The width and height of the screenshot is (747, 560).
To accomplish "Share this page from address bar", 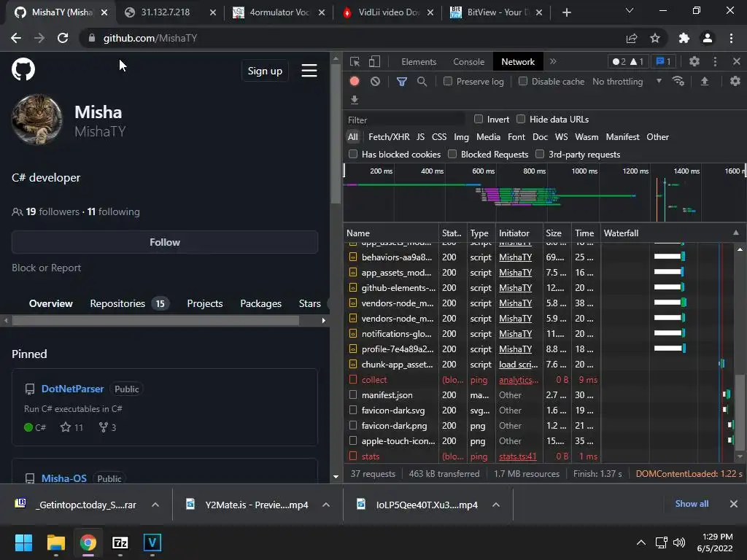I will 632,38.
